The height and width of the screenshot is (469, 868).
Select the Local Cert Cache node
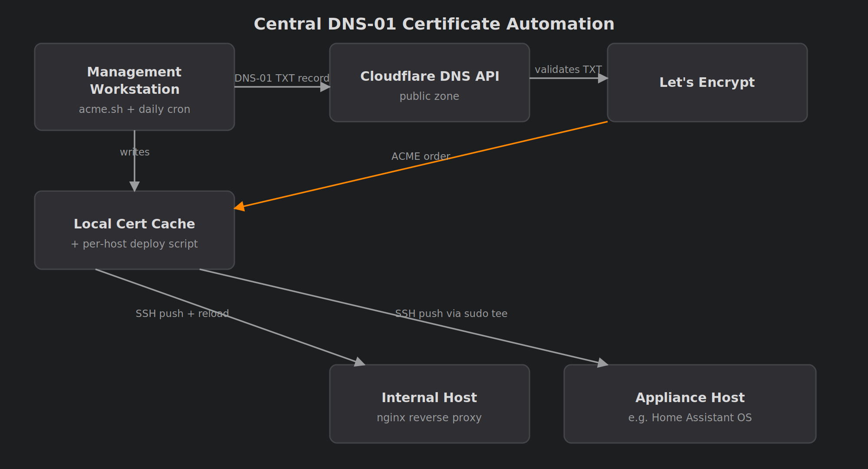coord(135,230)
